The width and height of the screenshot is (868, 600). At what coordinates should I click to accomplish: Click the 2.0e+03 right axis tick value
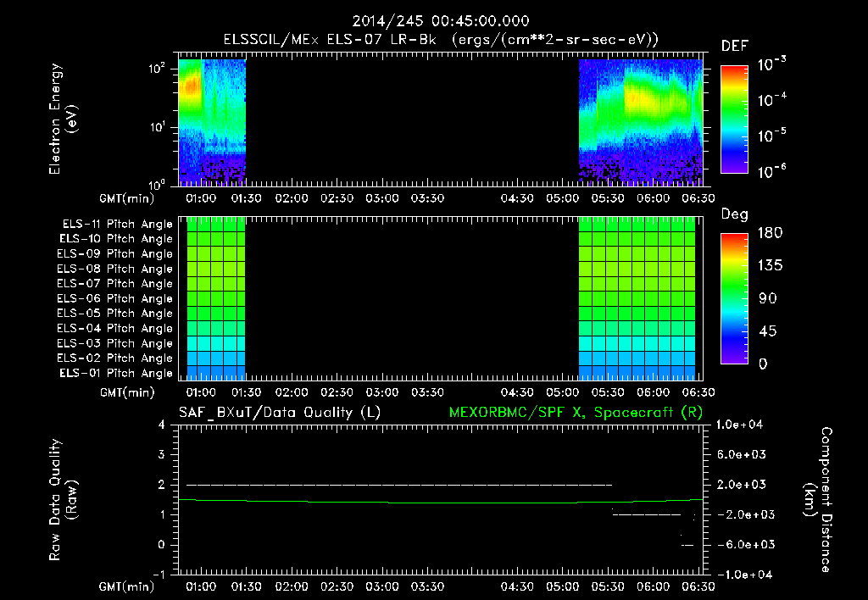click(x=742, y=485)
